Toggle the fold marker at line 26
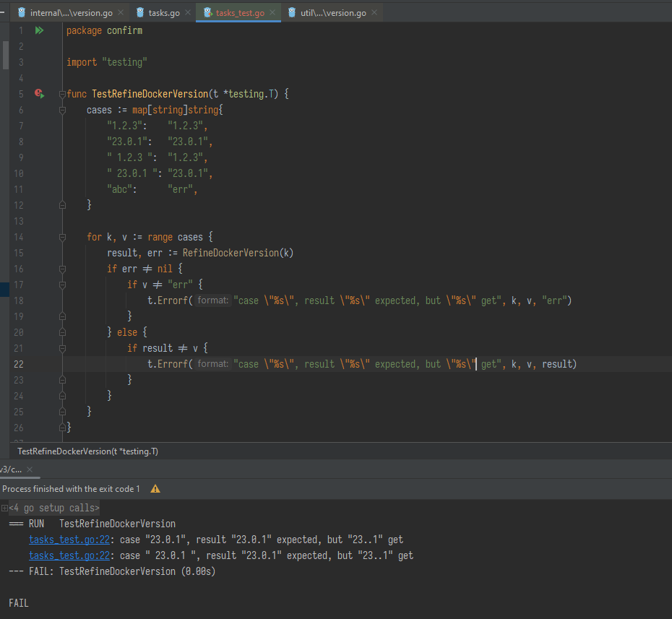This screenshot has height=619, width=672. [62, 427]
